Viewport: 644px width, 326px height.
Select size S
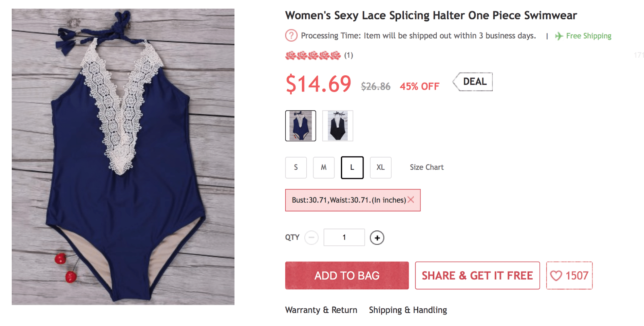296,167
